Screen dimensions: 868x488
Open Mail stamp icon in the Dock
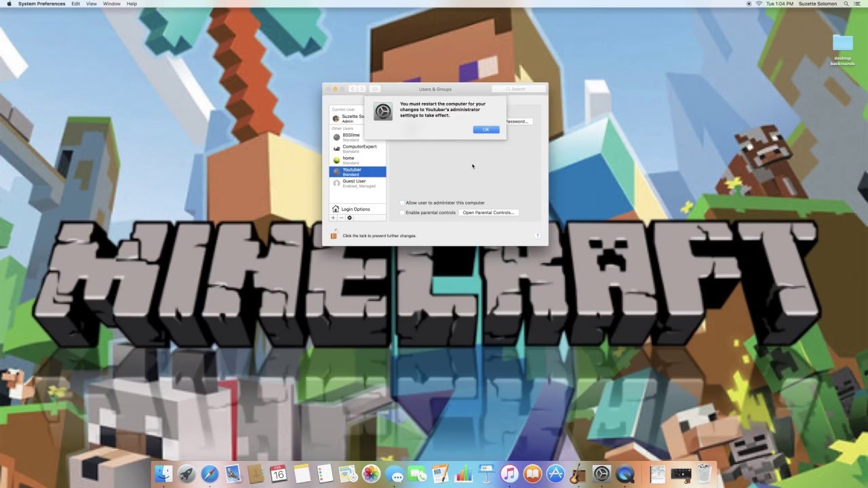(x=233, y=474)
